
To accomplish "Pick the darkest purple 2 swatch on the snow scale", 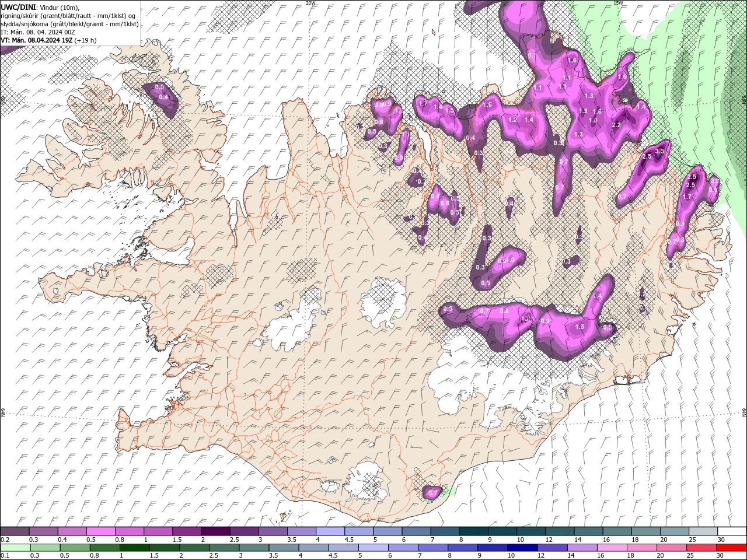I will 215,531.
